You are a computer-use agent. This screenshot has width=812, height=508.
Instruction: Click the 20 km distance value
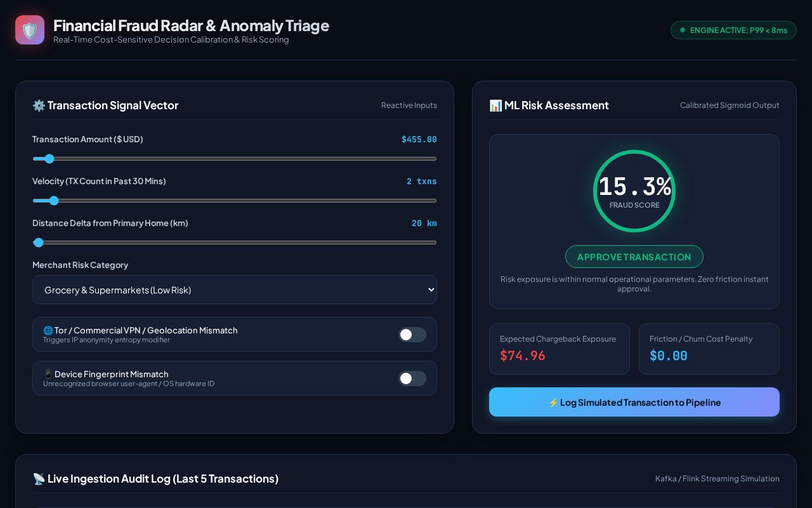tap(424, 224)
